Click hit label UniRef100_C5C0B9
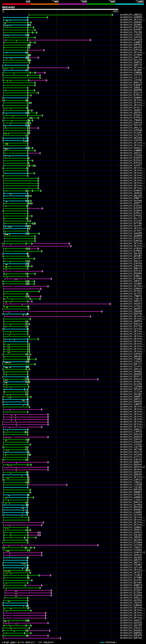Image resolution: width=146 pixels, height=644 pixels. 131,32
